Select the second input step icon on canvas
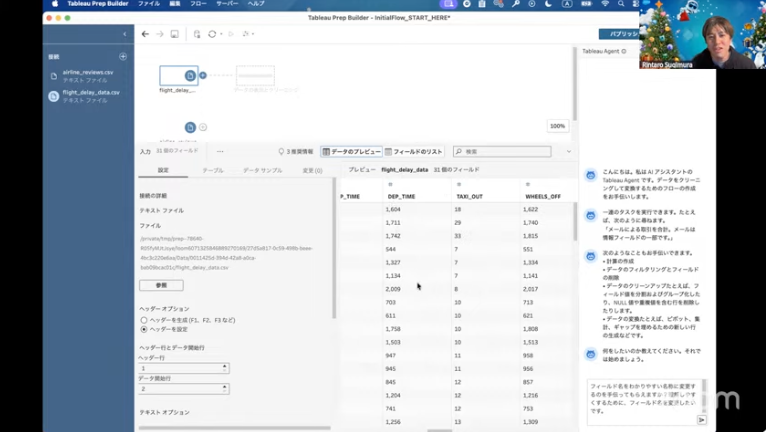Screen dimensions: 766x432 (190, 127)
